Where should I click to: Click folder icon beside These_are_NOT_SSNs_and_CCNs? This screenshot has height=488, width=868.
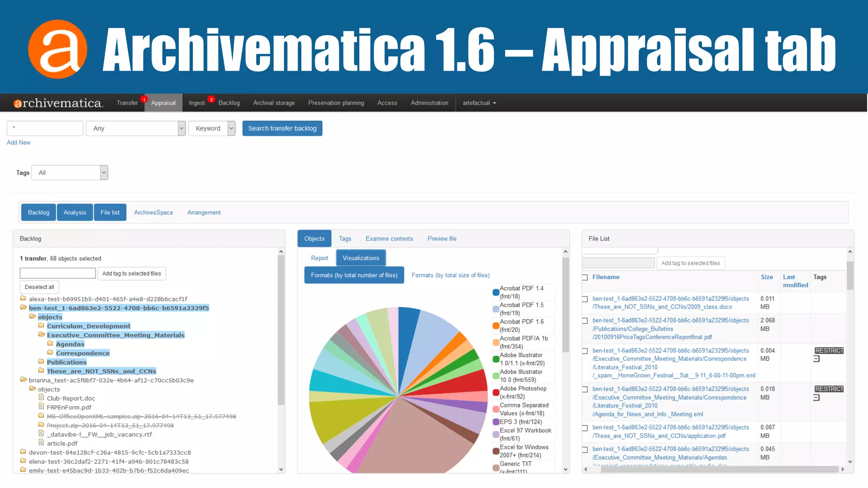coord(41,371)
